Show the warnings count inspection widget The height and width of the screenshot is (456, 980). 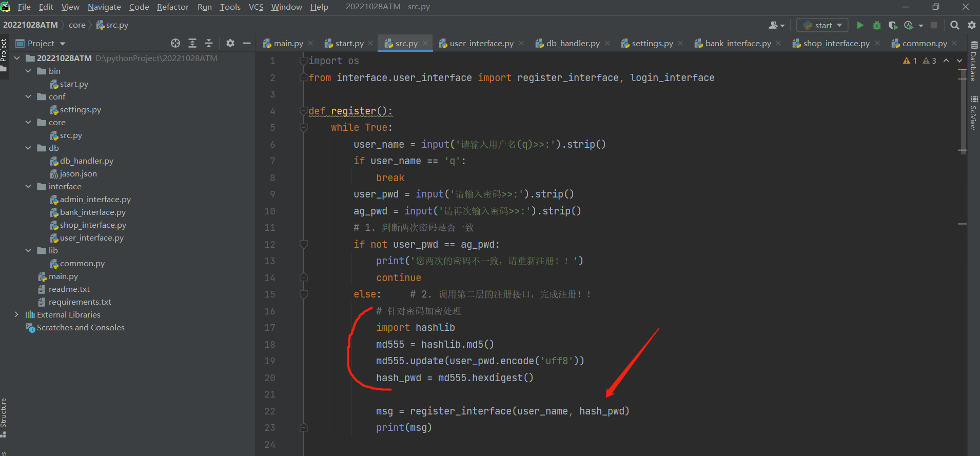coord(919,61)
